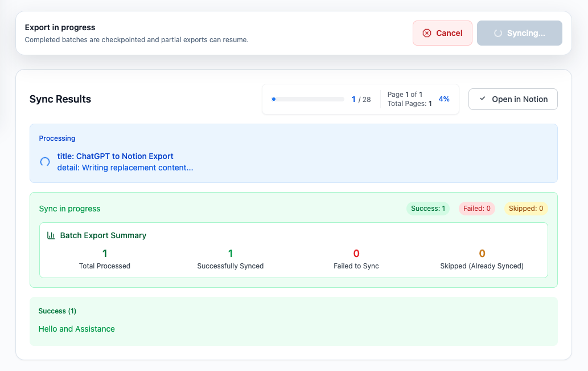Click the export progress bar
588x371 pixels.
(x=308, y=99)
